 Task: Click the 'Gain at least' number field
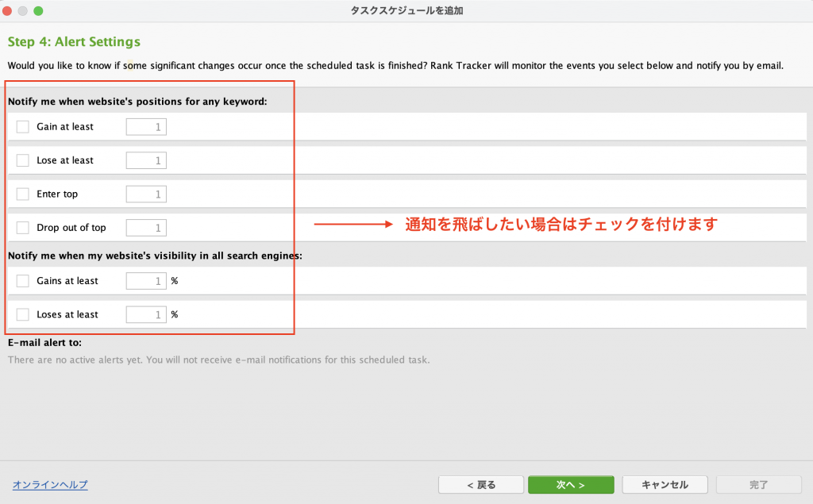point(146,126)
